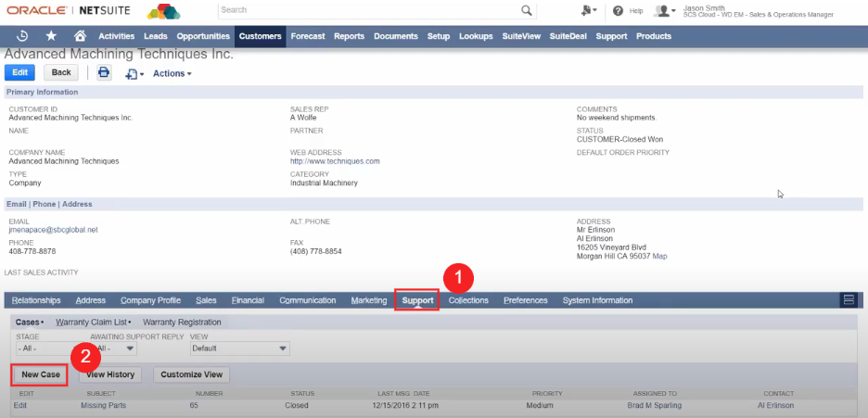Screen dimensions: 868x418
Task: Open the Missing Parts case subject
Action: pos(104,405)
